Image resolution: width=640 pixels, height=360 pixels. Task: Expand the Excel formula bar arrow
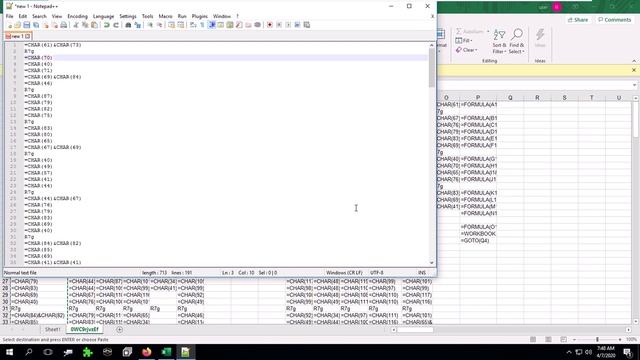[x=634, y=85]
